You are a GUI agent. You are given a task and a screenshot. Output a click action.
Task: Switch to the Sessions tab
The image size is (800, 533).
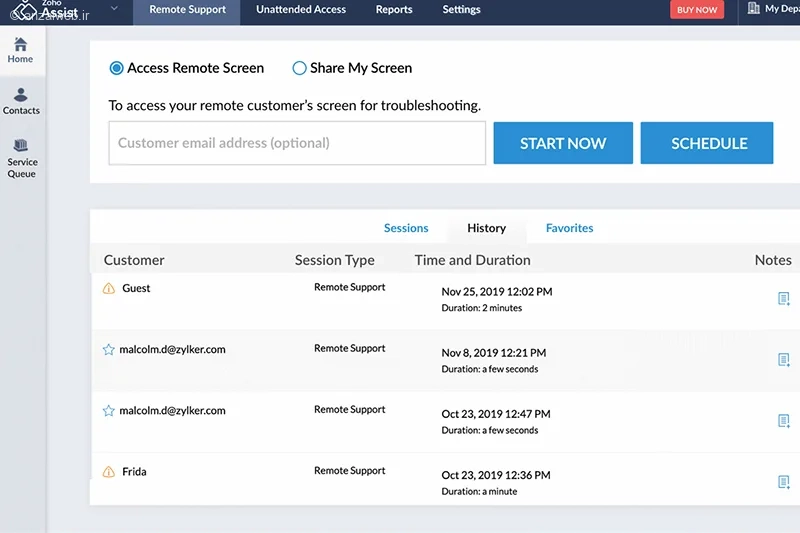[406, 228]
